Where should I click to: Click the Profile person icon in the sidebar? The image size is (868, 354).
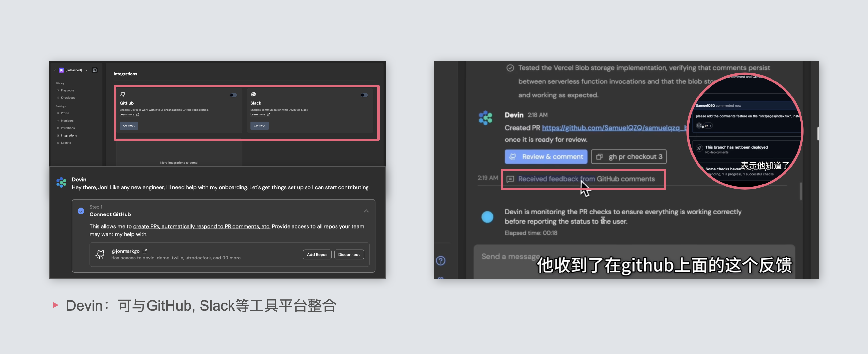click(58, 113)
